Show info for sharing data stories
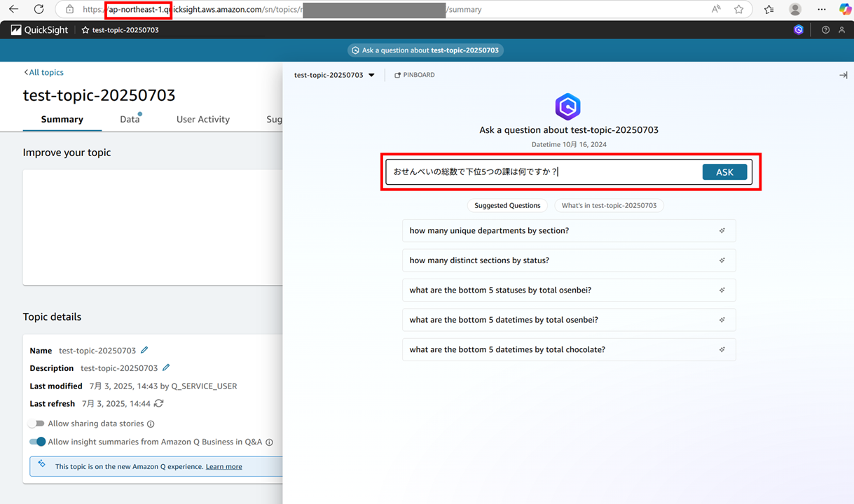The height and width of the screenshot is (504, 854). (151, 423)
